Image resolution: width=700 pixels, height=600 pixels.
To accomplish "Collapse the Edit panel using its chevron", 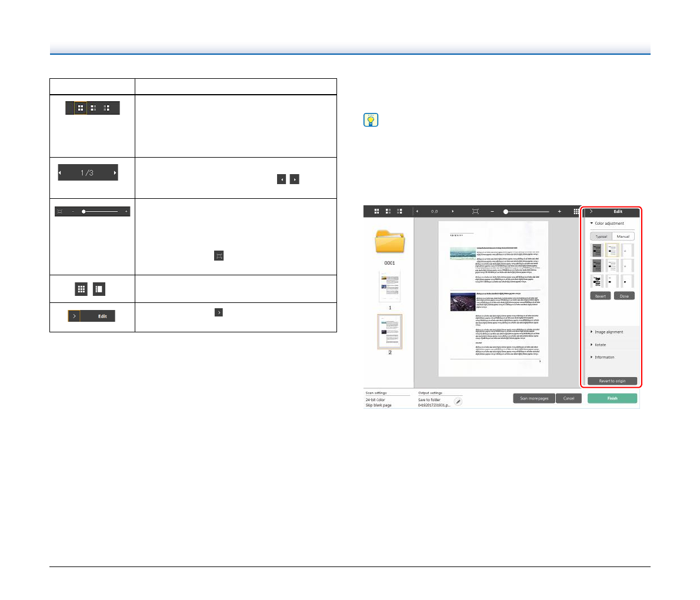I will pyautogui.click(x=591, y=211).
